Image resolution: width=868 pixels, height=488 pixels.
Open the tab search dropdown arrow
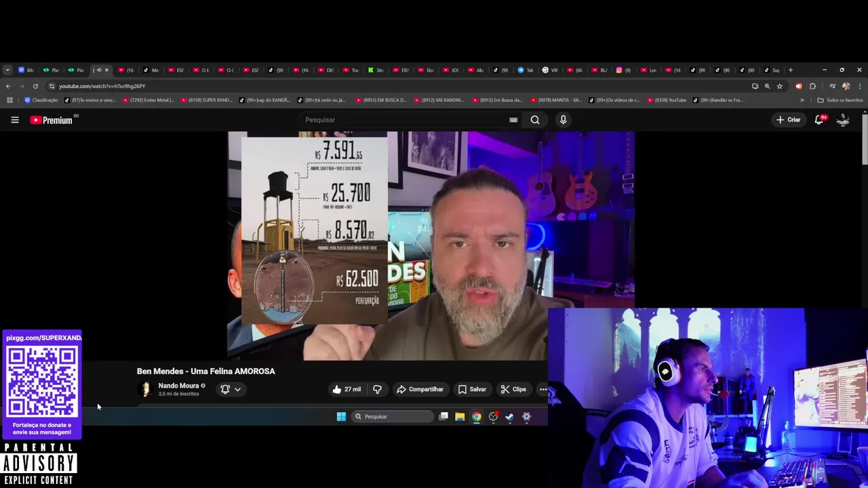coord(7,70)
